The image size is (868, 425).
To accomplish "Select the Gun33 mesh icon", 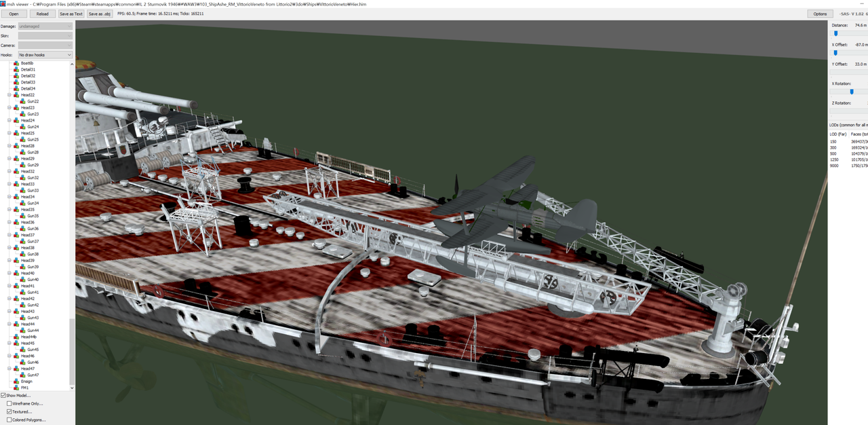I will pyautogui.click(x=23, y=190).
